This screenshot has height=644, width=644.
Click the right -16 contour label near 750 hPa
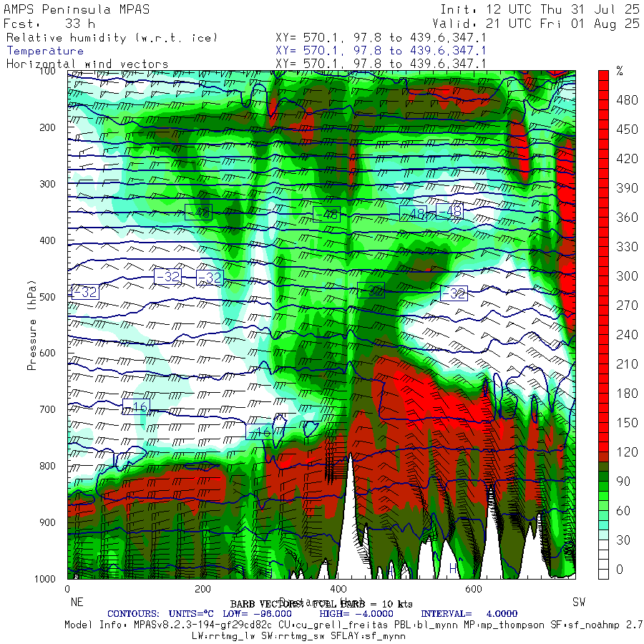tap(259, 432)
